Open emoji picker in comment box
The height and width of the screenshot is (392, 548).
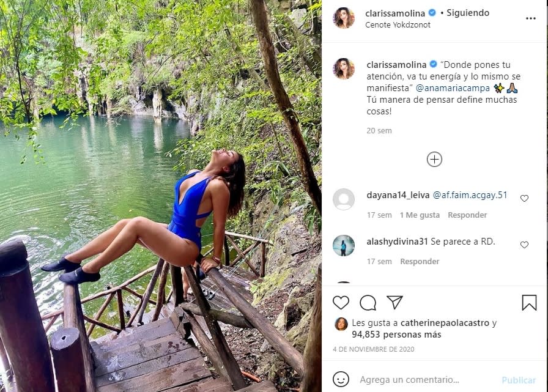tap(341, 380)
